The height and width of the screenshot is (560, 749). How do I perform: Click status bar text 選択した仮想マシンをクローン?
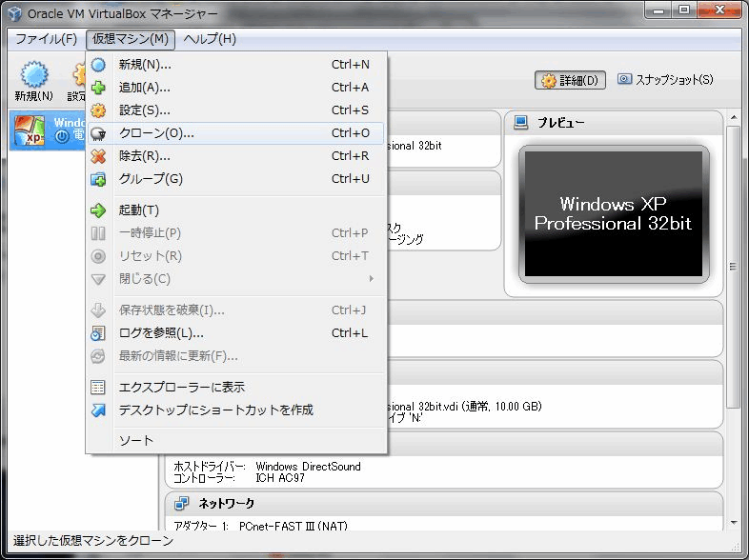(x=93, y=540)
